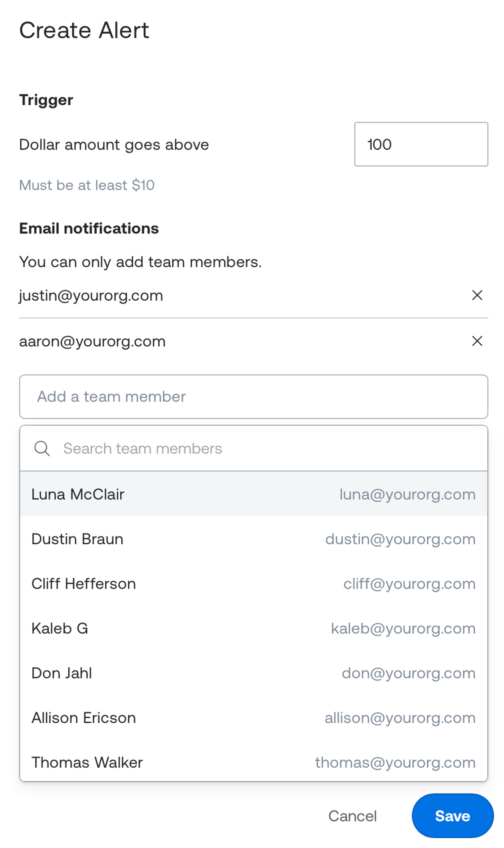Remove aaron@yourorg.com from notifications
The image size is (504, 848).
pos(477,341)
